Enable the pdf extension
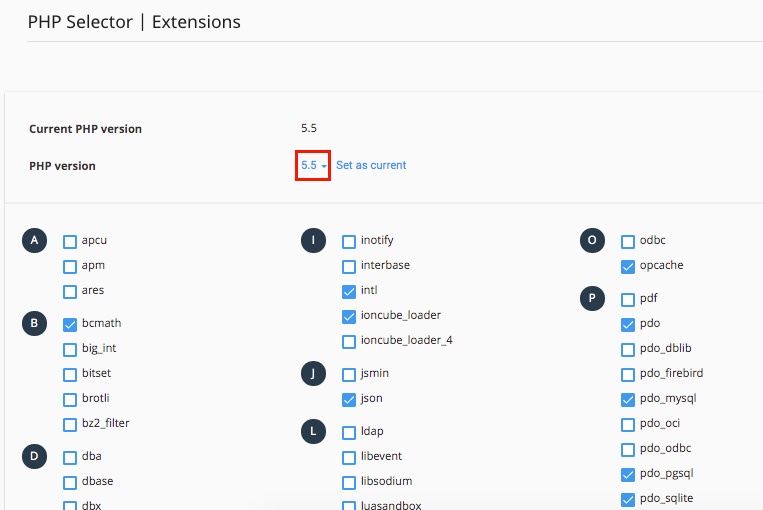This screenshot has height=510, width=763. 628,300
